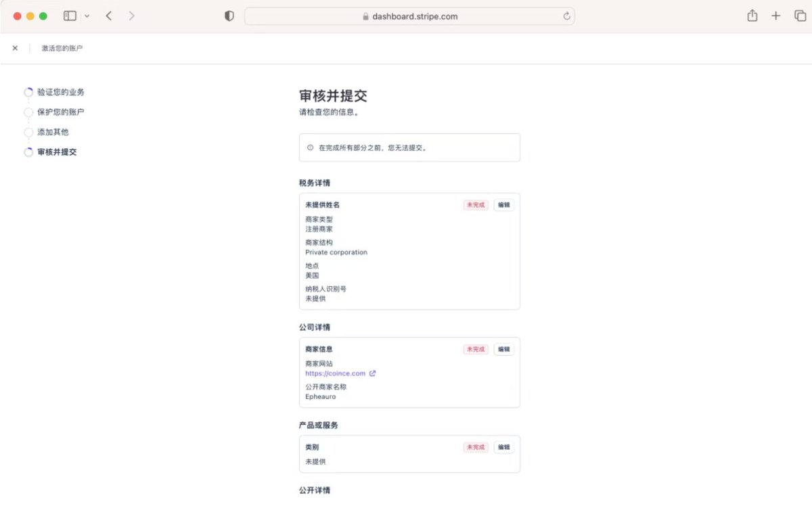The height and width of the screenshot is (529, 812).
Task: Click the progress circle beside 审核并提交
Action: (x=28, y=152)
